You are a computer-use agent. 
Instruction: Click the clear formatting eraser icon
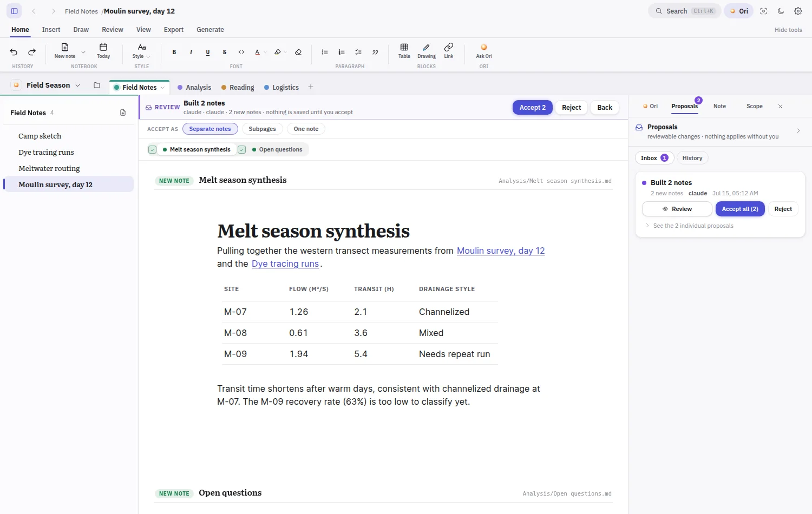(x=298, y=52)
